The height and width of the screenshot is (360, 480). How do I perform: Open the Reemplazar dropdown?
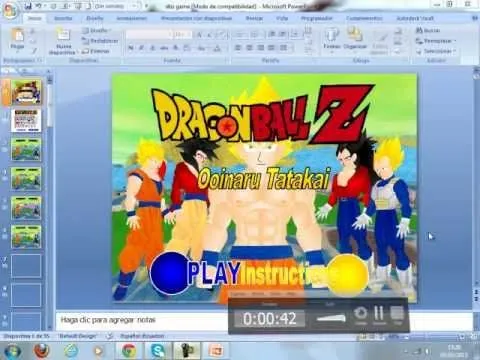pos(436,41)
